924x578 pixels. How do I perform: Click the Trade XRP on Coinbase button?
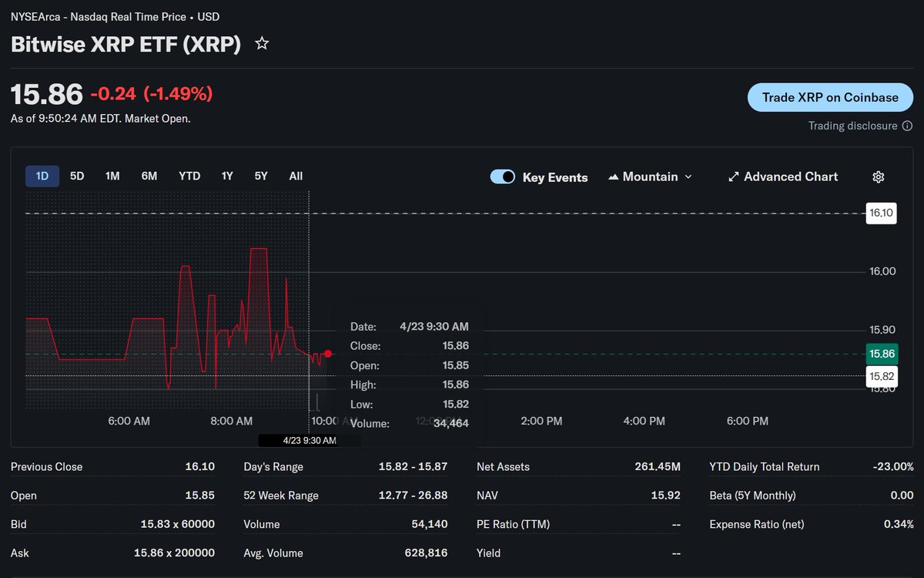tap(829, 97)
